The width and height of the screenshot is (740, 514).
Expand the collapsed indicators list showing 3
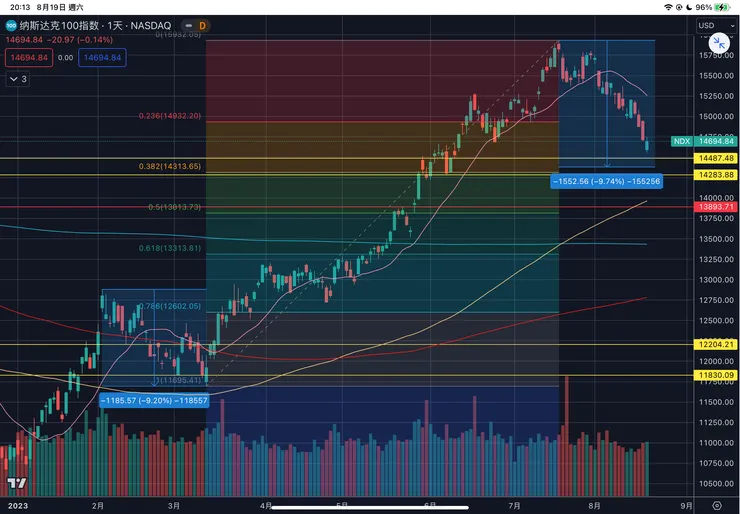pyautogui.click(x=18, y=79)
